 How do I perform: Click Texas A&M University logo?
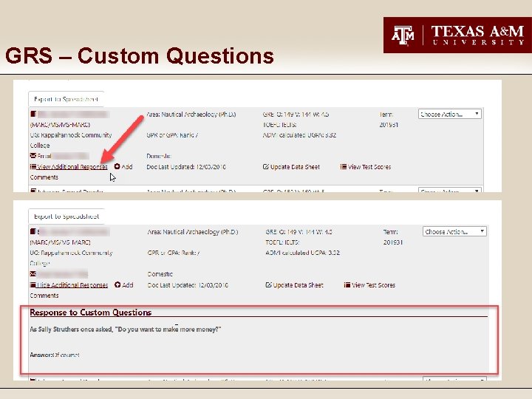[x=457, y=35]
